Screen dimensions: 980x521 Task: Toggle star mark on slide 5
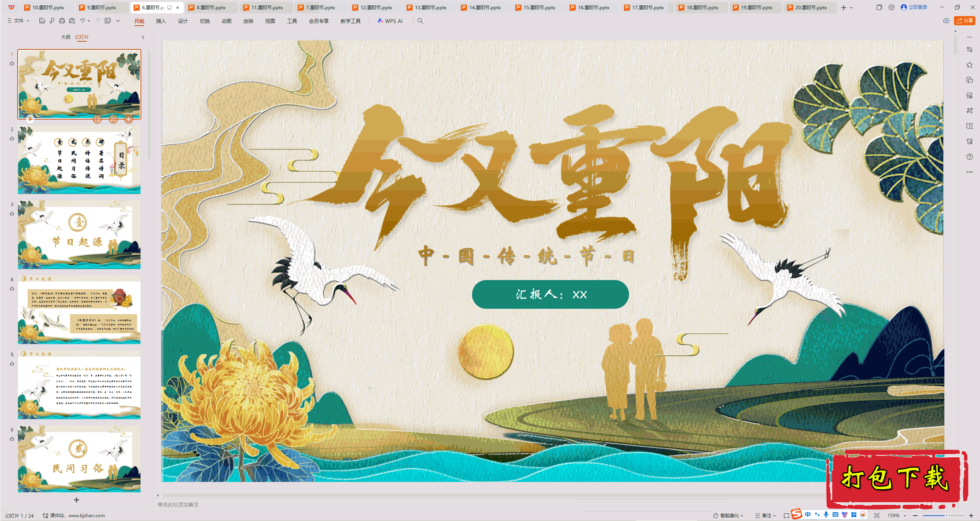(x=12, y=364)
